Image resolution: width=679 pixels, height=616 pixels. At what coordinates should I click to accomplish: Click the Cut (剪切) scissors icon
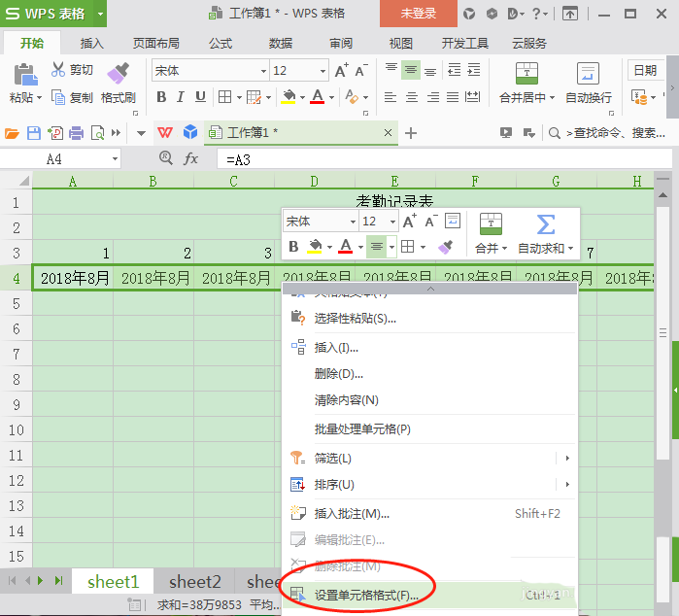coord(58,70)
